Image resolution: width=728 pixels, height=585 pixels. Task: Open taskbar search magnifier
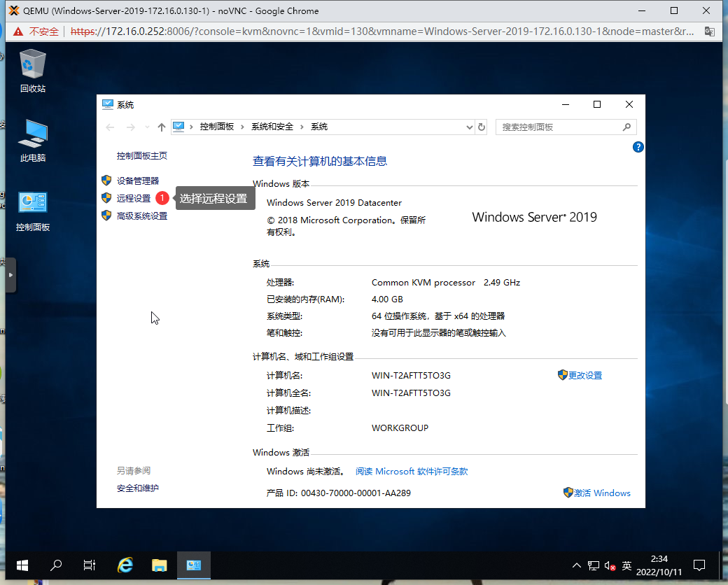(56, 565)
